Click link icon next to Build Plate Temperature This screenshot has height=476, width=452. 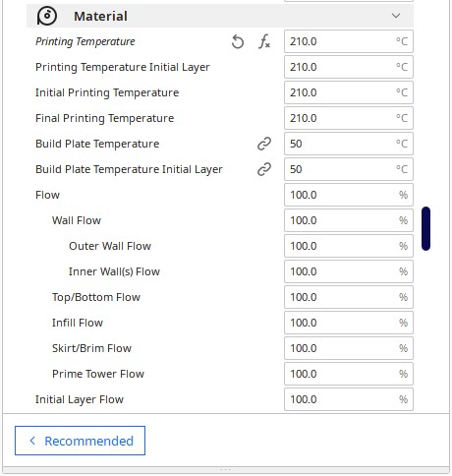click(x=264, y=144)
